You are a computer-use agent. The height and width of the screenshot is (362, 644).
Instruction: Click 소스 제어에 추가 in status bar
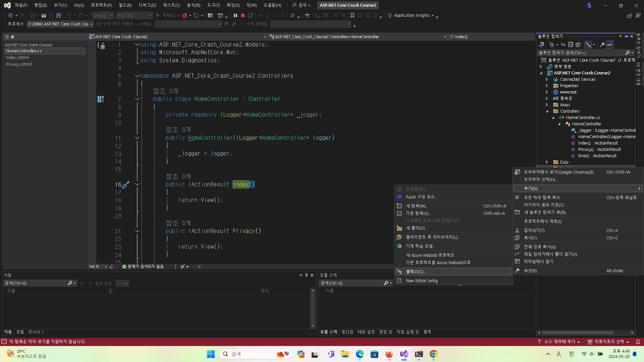pos(559,342)
